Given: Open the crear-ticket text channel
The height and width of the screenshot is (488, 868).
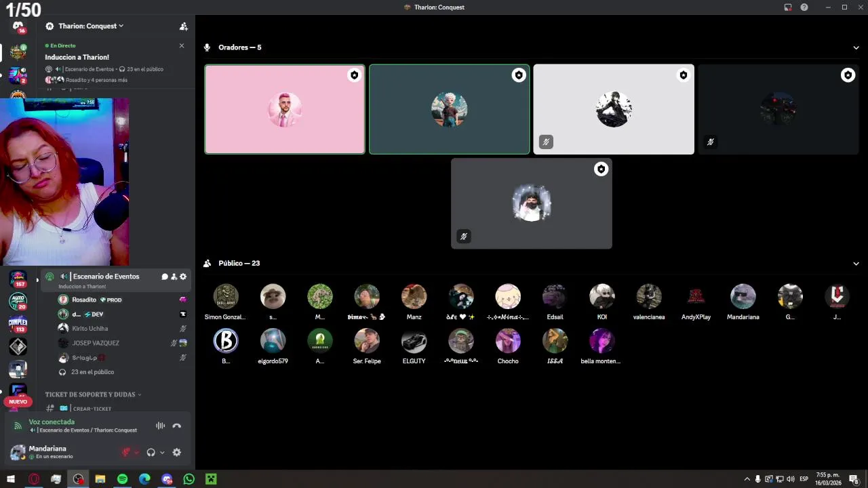Looking at the screenshot, I should coord(92,409).
